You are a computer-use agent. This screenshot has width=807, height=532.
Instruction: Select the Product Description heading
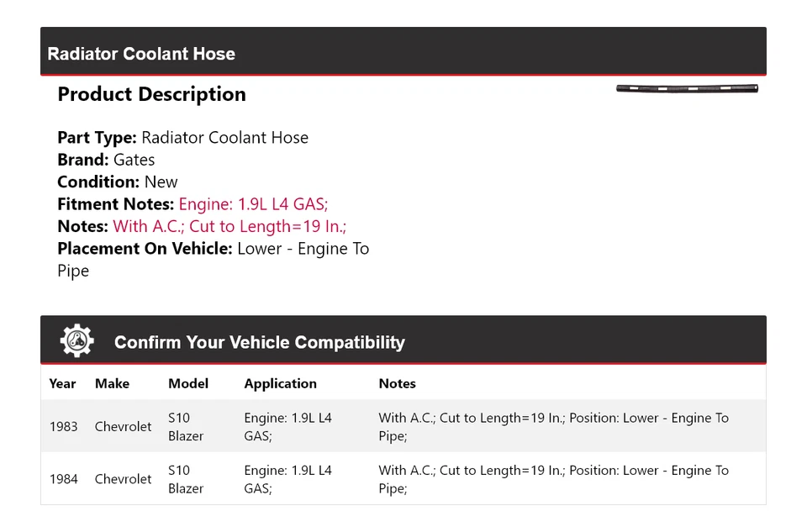pos(152,94)
